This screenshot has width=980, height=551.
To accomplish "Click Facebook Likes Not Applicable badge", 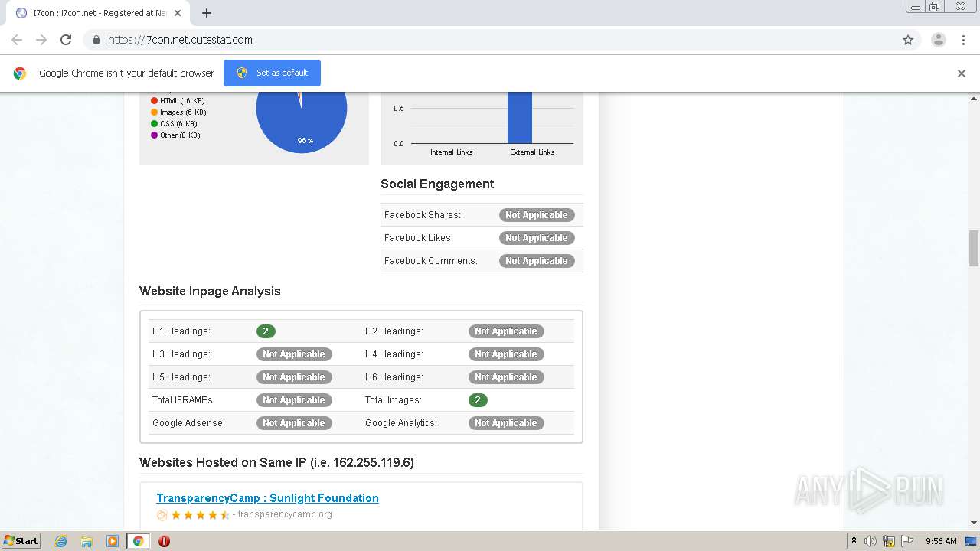I will (537, 238).
